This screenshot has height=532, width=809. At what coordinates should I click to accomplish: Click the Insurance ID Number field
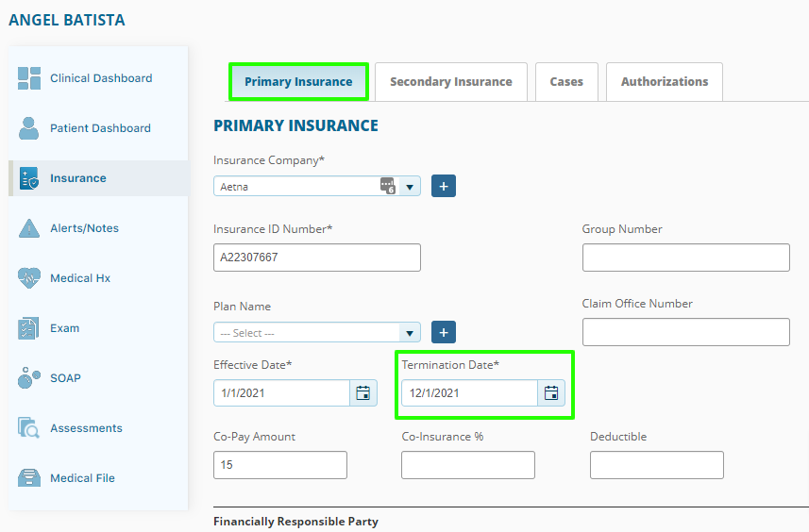[317, 258]
